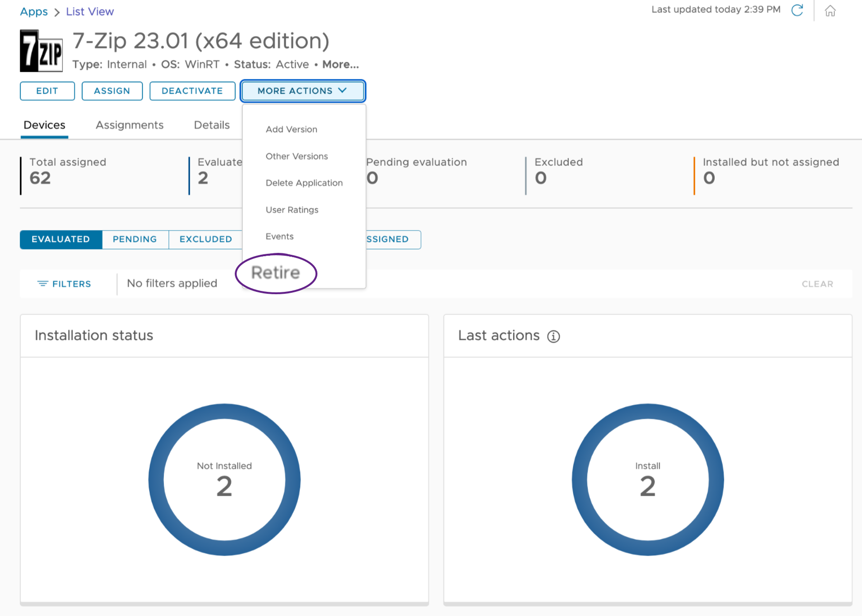The width and height of the screenshot is (862, 616).
Task: Choose Other Versions in the dropdown menu
Action: (x=297, y=156)
